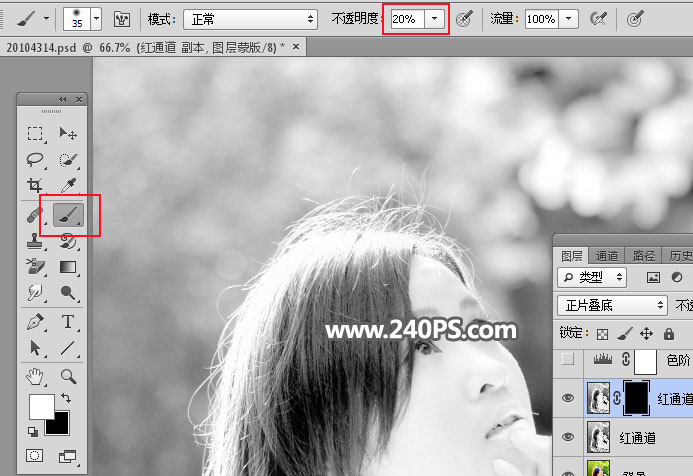The width and height of the screenshot is (693, 476).
Task: Lock transparent pixels of layer
Action: pos(602,334)
